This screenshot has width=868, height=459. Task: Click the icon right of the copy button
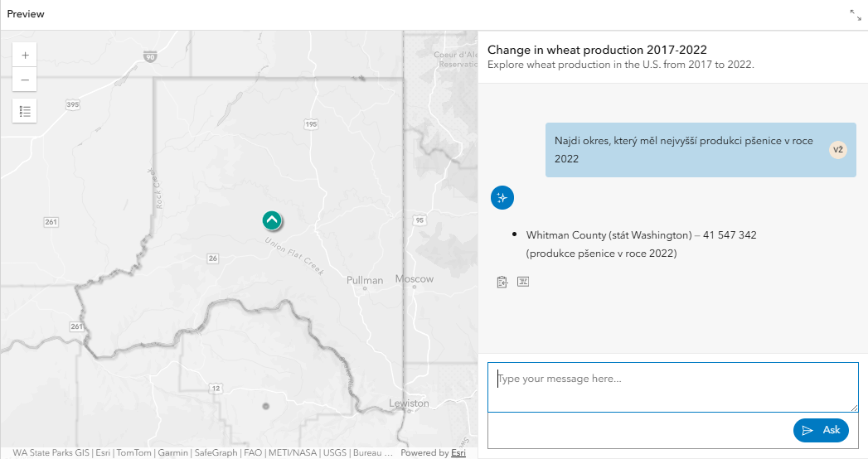tap(523, 282)
